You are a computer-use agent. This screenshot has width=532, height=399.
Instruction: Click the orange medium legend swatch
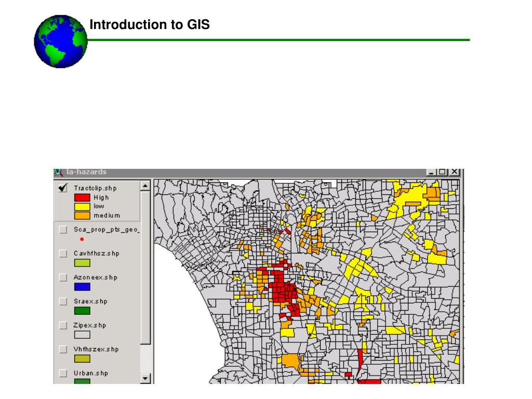(82, 216)
